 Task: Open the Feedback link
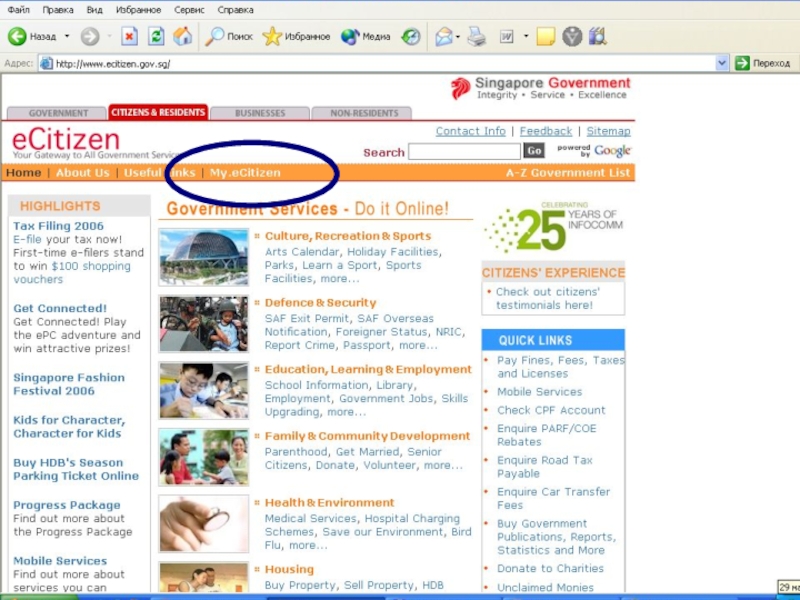pos(546,131)
